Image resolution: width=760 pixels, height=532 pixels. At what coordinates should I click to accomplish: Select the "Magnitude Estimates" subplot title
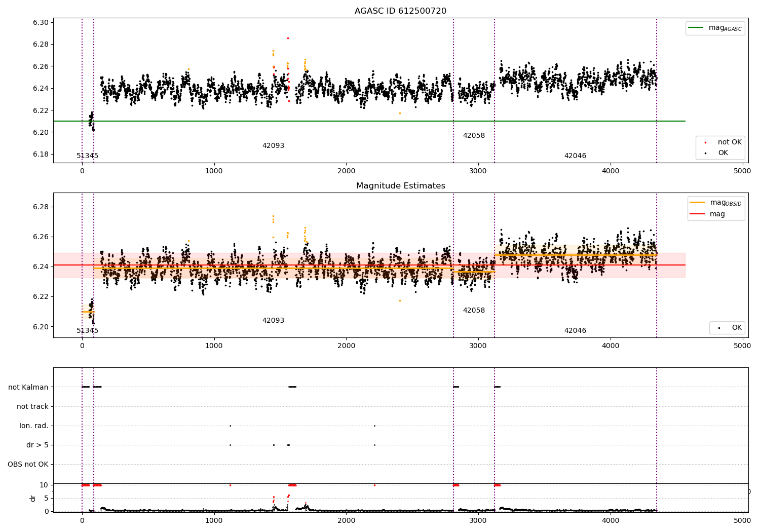400,186
